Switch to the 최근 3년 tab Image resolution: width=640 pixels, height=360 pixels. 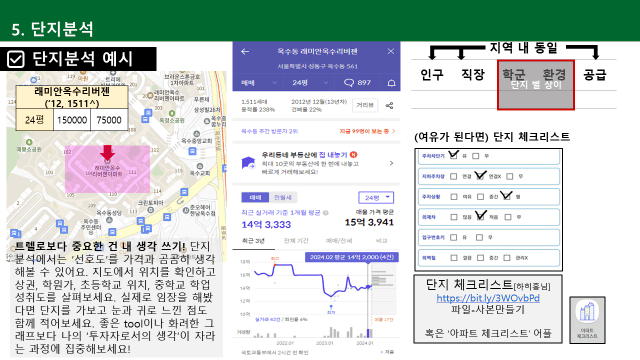click(x=253, y=241)
